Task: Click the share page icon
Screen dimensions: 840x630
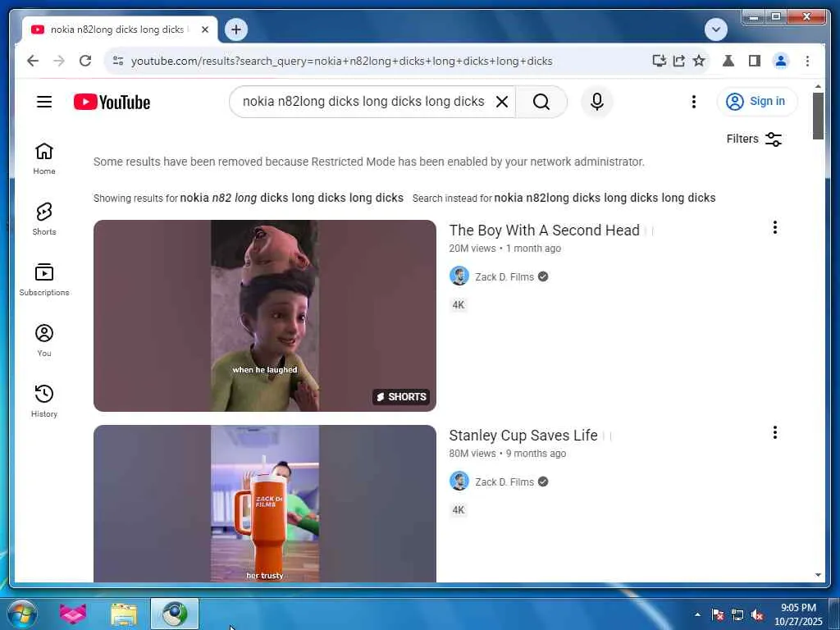Action: (679, 61)
